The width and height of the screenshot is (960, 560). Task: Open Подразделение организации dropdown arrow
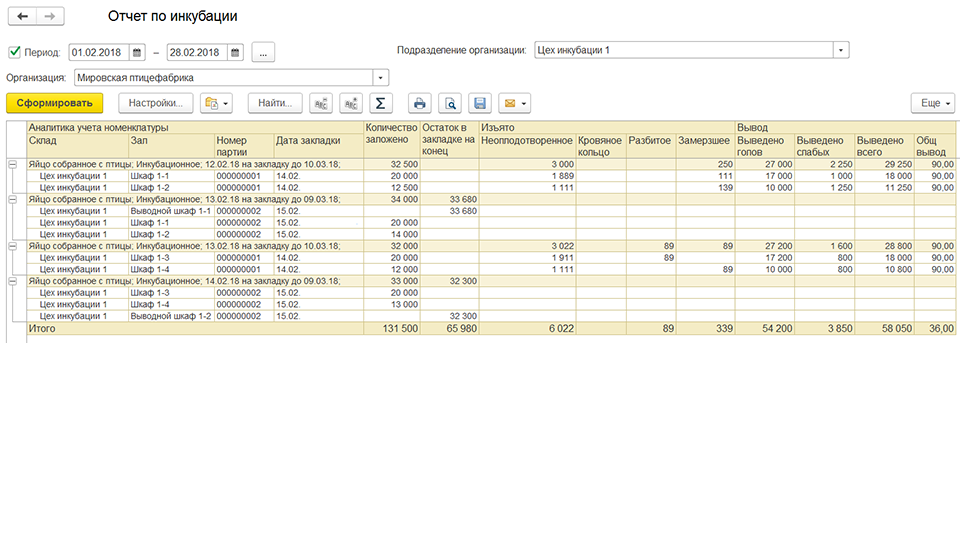tap(841, 50)
